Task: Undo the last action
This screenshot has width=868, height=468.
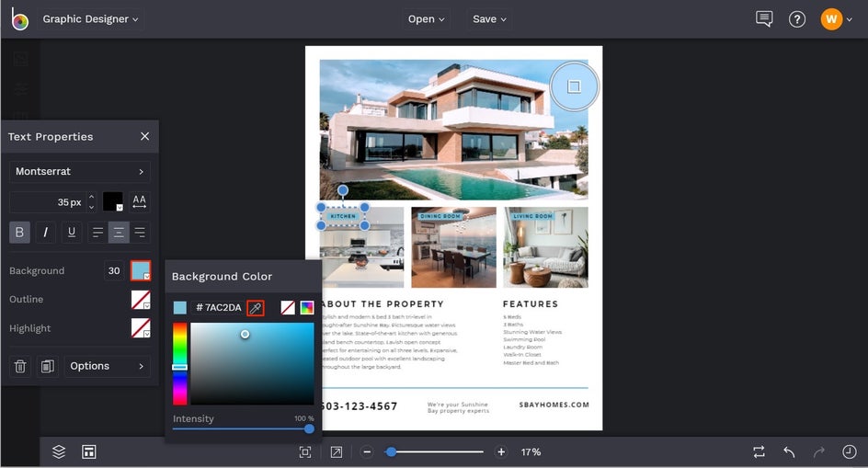Action: pos(790,452)
